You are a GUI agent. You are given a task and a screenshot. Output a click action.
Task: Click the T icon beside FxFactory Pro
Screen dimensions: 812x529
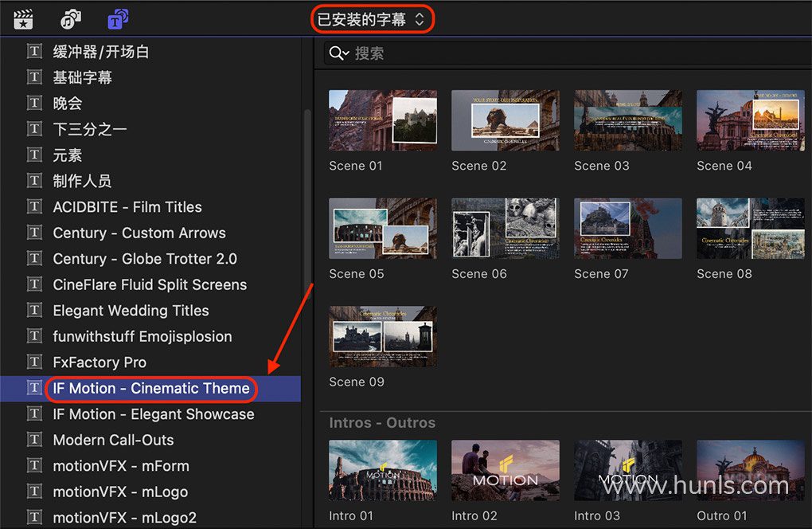(x=34, y=362)
